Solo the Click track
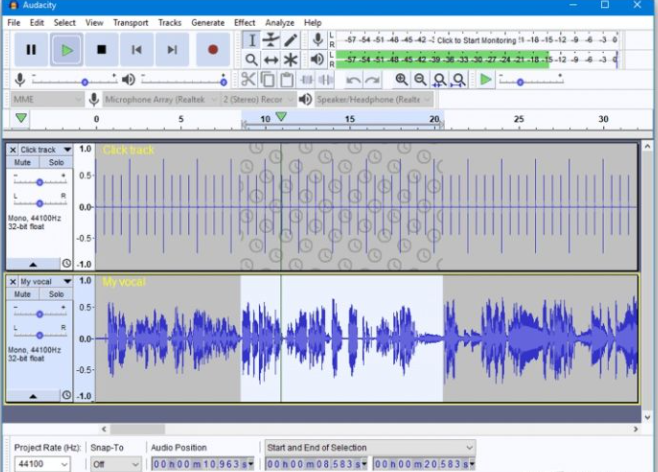This screenshot has height=472, width=658. [x=56, y=162]
